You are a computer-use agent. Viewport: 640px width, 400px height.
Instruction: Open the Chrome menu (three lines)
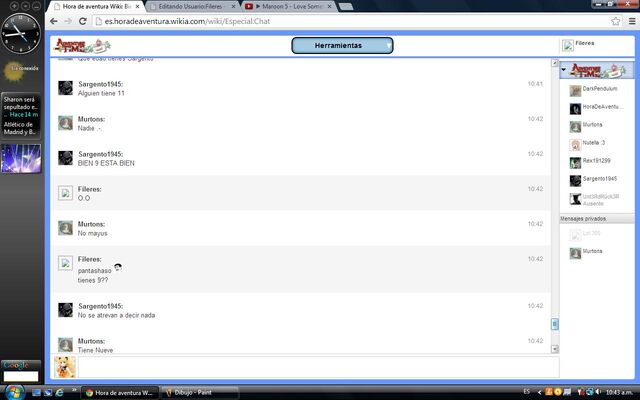[632, 21]
